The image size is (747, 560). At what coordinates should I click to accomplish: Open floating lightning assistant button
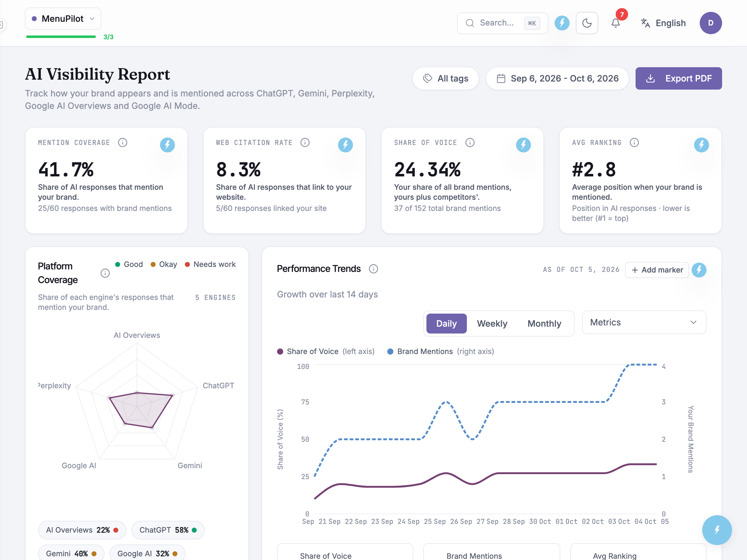(x=716, y=530)
